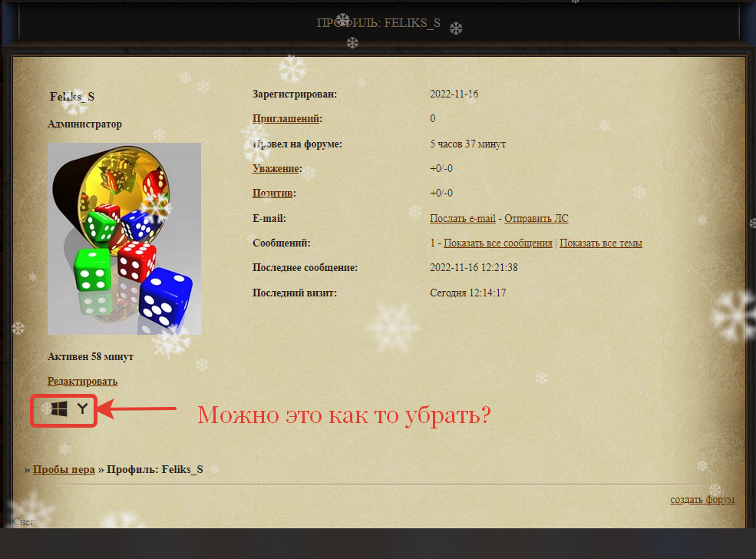756x559 pixels.
Task: Click the Feliks_S username heading
Action: coord(72,97)
